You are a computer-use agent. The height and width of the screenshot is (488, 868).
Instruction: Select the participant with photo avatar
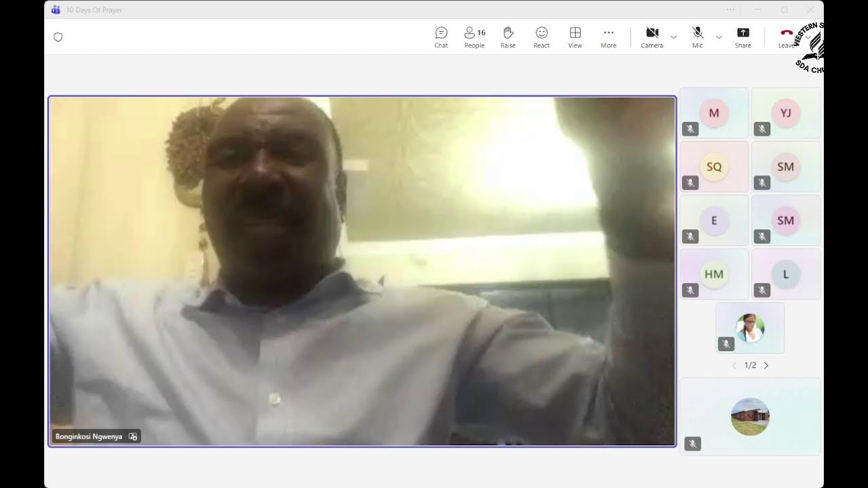point(750,328)
